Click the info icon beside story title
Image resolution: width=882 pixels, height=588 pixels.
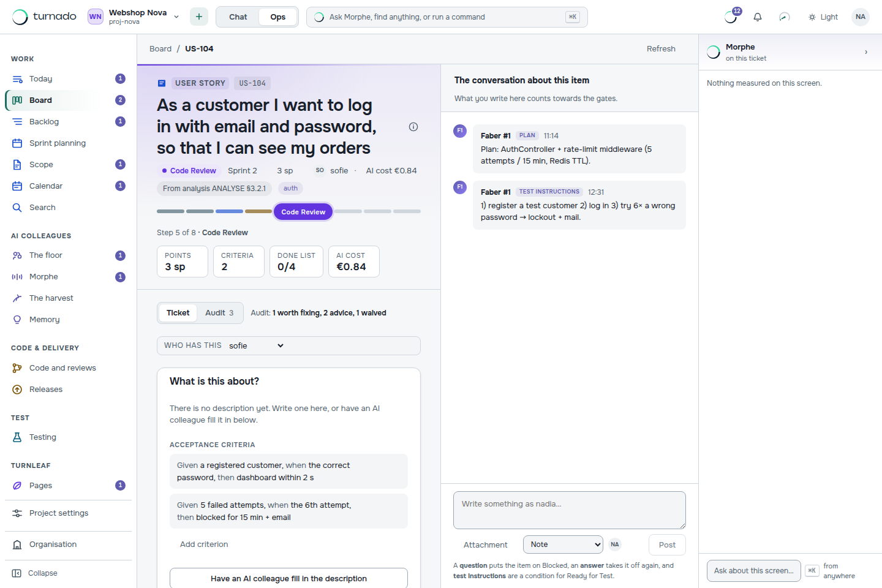[x=413, y=127]
